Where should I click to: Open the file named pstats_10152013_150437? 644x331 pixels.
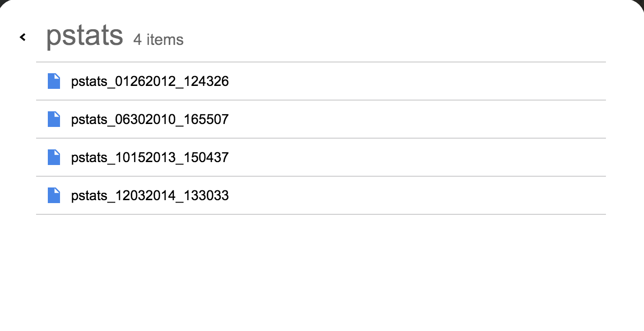[150, 157]
